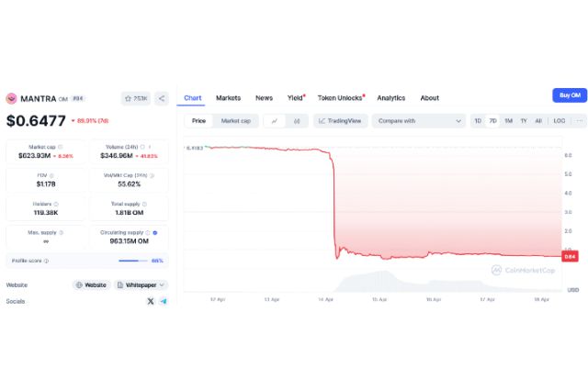The image size is (588, 390).
Task: Open the MANTRA Website link
Action: [91, 285]
